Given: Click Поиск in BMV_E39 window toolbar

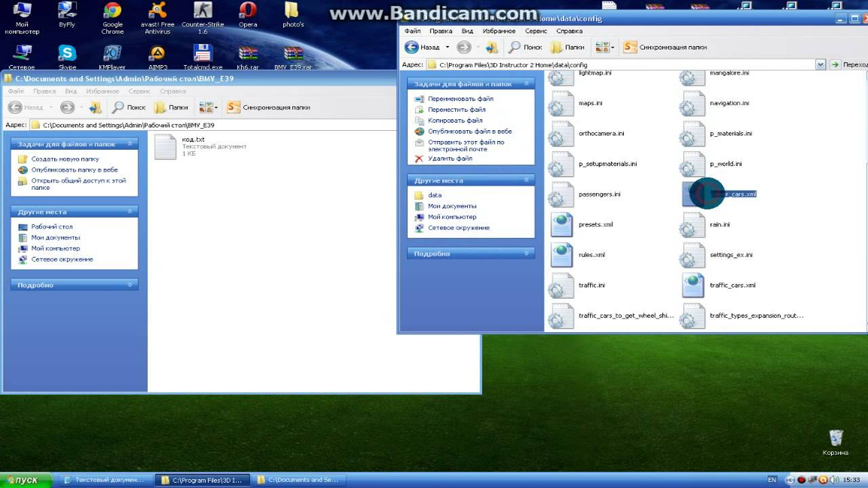Looking at the screenshot, I should 128,107.
